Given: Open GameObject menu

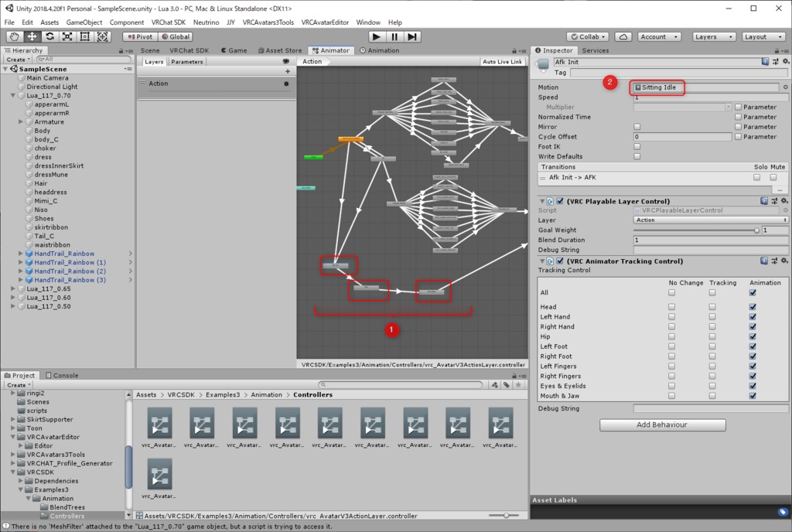Looking at the screenshot, I should (84, 22).
